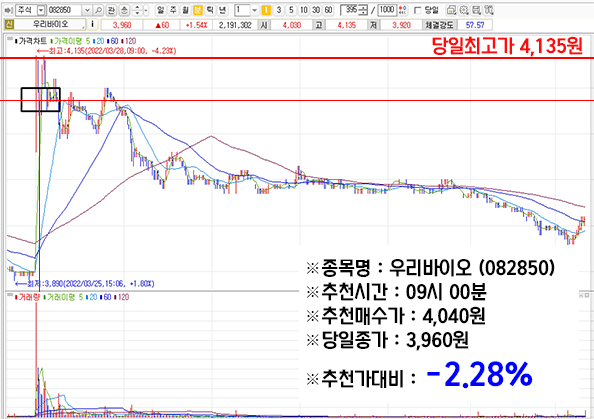Image resolution: width=594 pixels, height=419 pixels.
Task: Click the 고 high price label
Action: [319, 25]
